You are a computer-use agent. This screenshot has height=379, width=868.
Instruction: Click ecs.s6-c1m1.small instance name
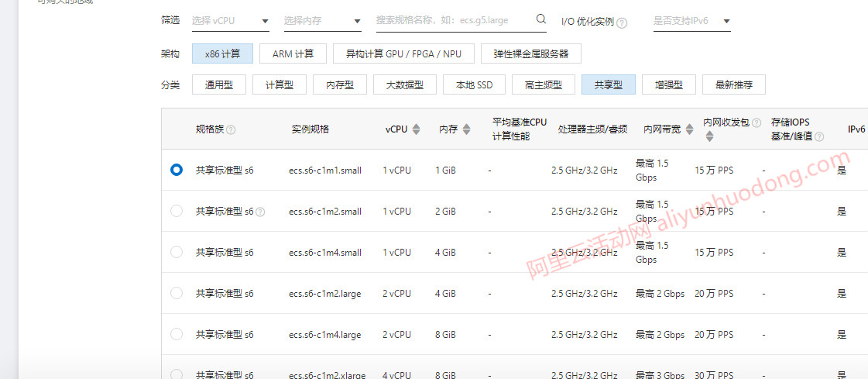tap(325, 171)
